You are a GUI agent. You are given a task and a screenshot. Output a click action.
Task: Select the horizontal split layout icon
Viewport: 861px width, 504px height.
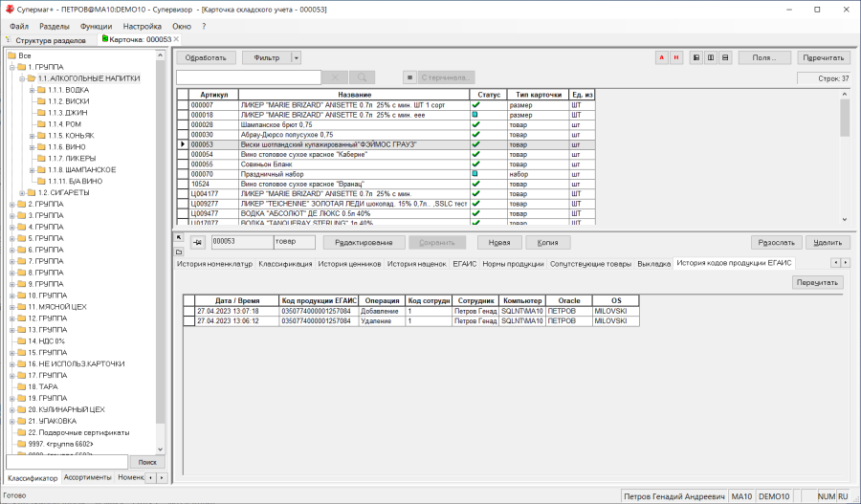click(x=725, y=57)
